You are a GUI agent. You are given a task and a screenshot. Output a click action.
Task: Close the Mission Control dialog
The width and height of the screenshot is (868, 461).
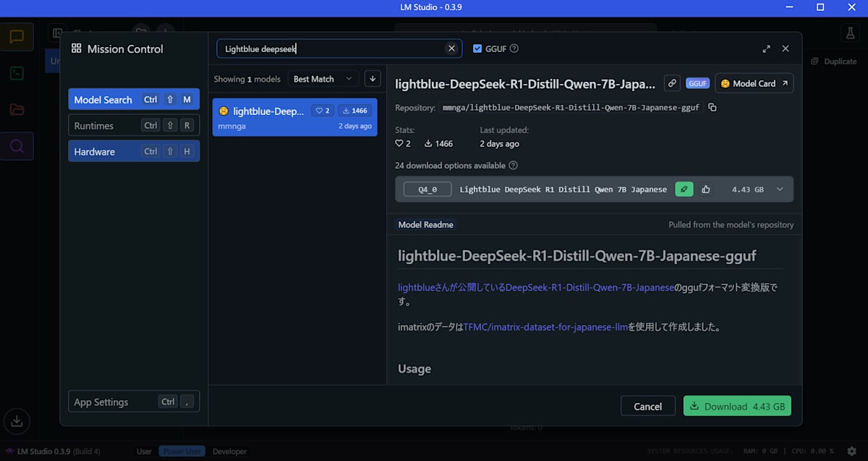coord(786,48)
